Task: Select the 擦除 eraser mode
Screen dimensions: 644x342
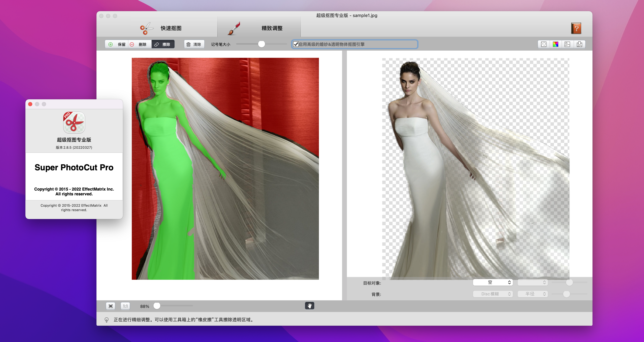Action: point(163,44)
